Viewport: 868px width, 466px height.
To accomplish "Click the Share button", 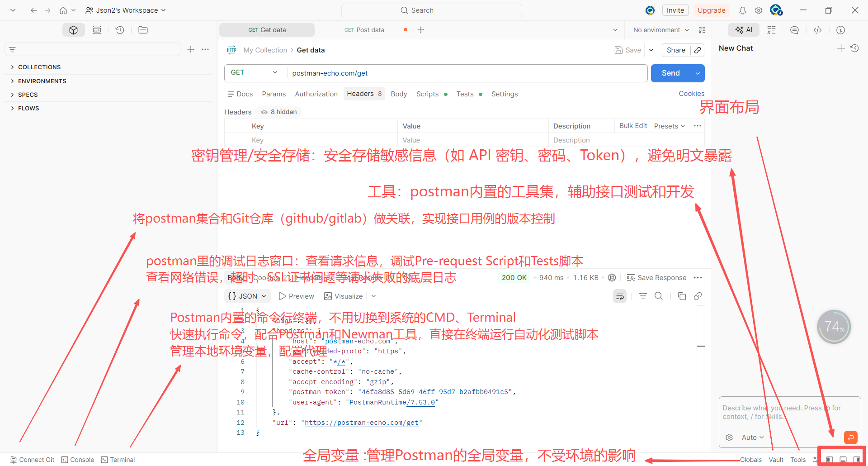I will (676, 50).
